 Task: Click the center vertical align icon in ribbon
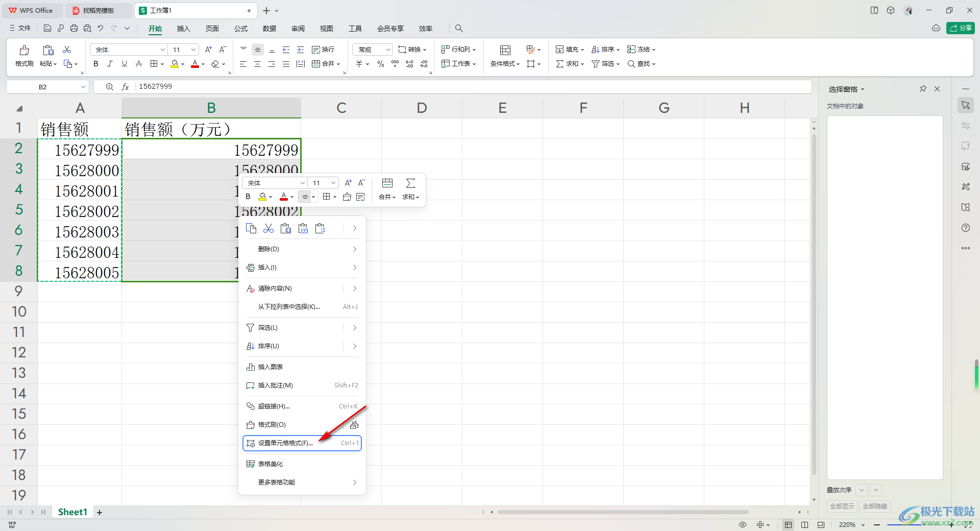(x=258, y=50)
